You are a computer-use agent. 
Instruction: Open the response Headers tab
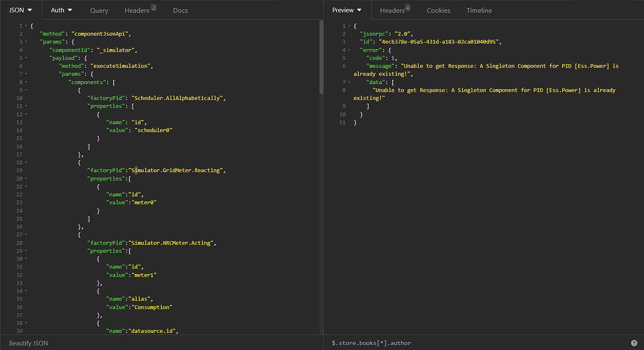[x=395, y=10]
